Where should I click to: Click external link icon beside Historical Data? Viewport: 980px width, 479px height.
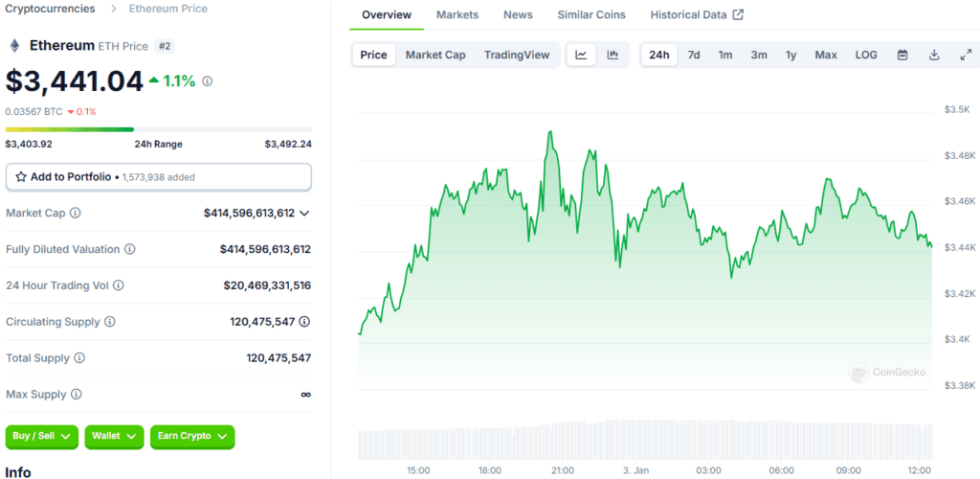tap(738, 15)
